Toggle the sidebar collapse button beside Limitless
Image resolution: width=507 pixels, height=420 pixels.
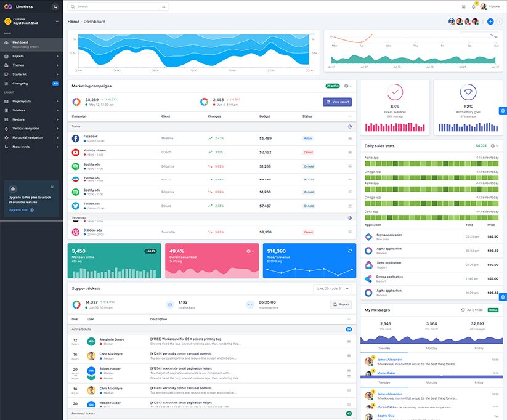point(55,7)
